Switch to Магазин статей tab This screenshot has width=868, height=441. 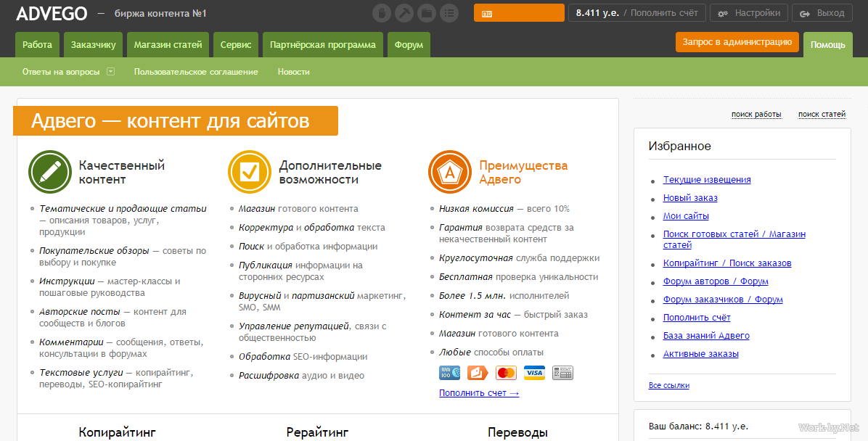point(168,45)
